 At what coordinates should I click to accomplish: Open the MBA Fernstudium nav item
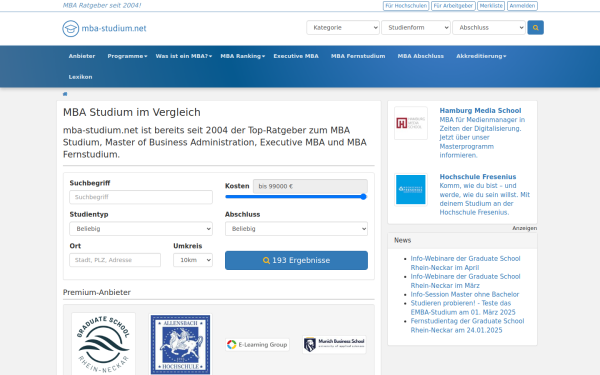coord(358,56)
